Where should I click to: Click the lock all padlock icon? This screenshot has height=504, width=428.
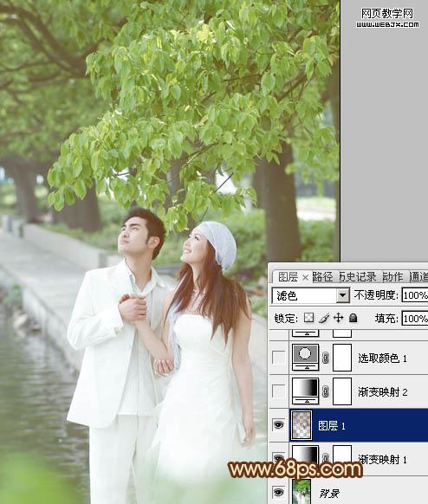click(353, 318)
